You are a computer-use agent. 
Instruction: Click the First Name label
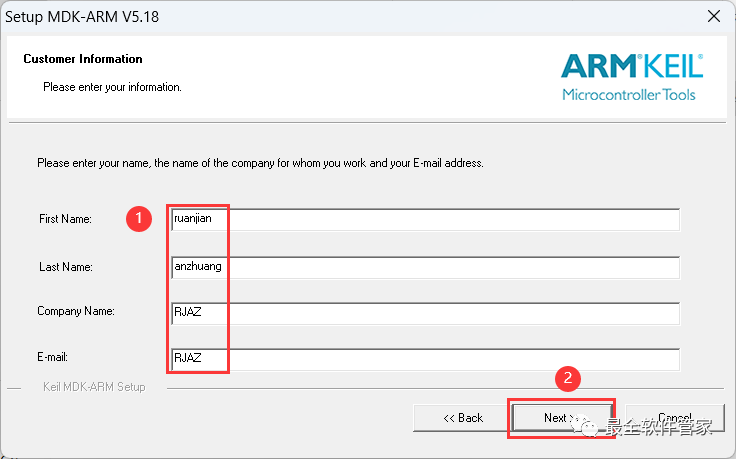pyautogui.click(x=64, y=219)
